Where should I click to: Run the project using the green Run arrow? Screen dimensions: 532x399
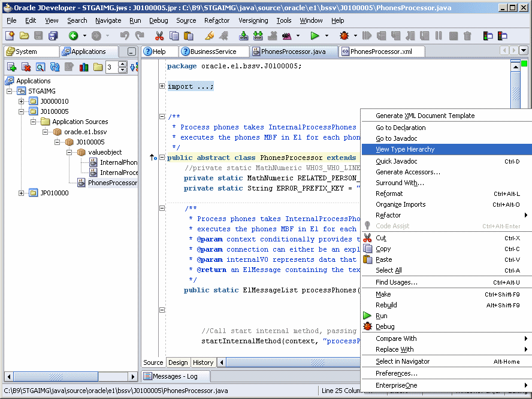pyautogui.click(x=315, y=37)
